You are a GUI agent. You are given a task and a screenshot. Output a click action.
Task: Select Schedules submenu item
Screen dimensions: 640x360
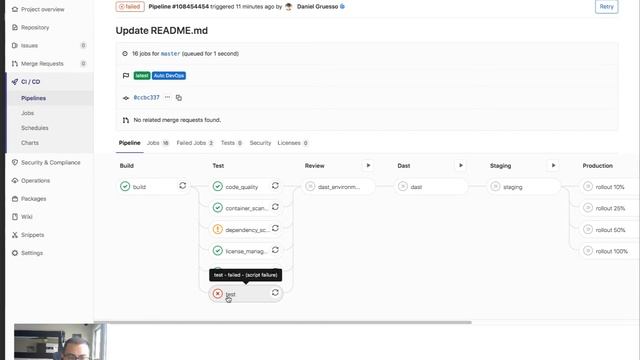click(35, 128)
